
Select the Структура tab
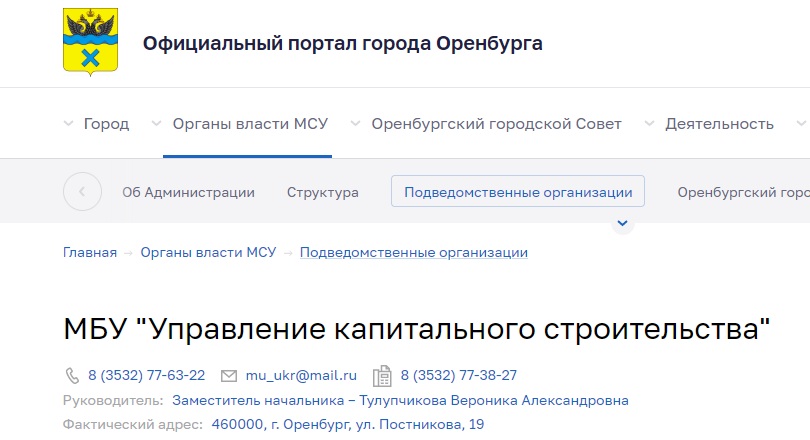coord(322,192)
